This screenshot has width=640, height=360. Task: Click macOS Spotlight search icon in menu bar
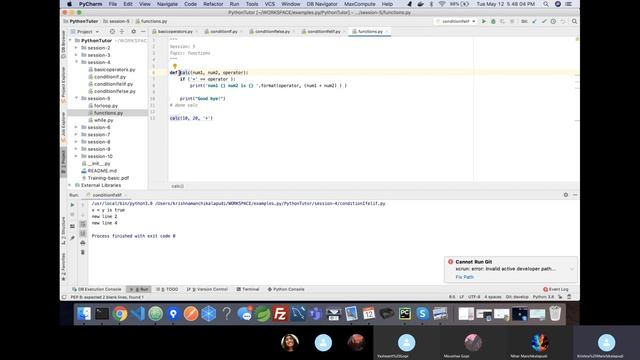click(546, 4)
